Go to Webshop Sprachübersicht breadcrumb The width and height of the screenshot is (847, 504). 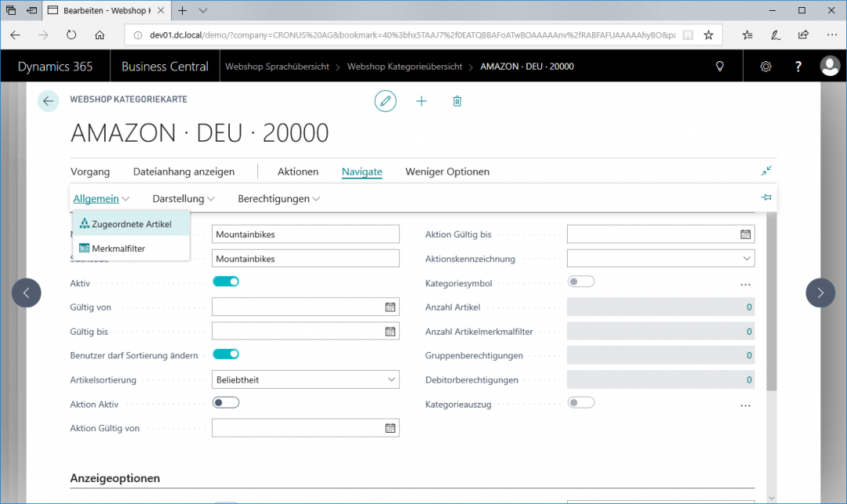(277, 67)
